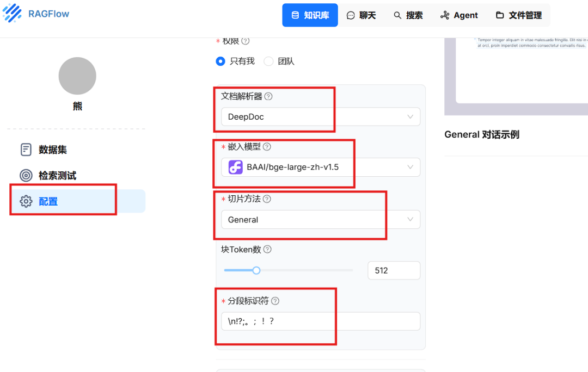The height and width of the screenshot is (372, 588).
Task: Open the 数据集 sidebar item
Action: pyautogui.click(x=78, y=150)
